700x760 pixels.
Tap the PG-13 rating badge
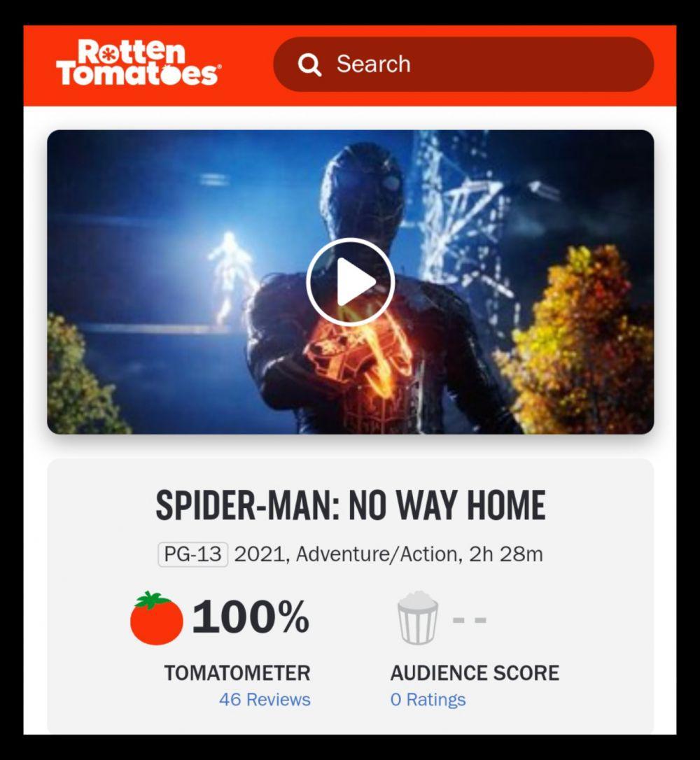[x=193, y=554]
